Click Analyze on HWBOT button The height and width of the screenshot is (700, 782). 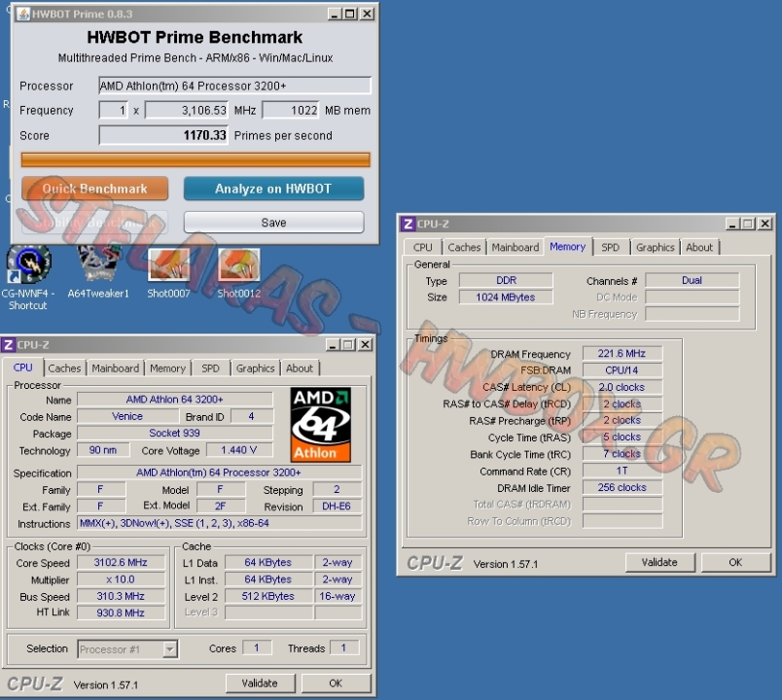273,189
